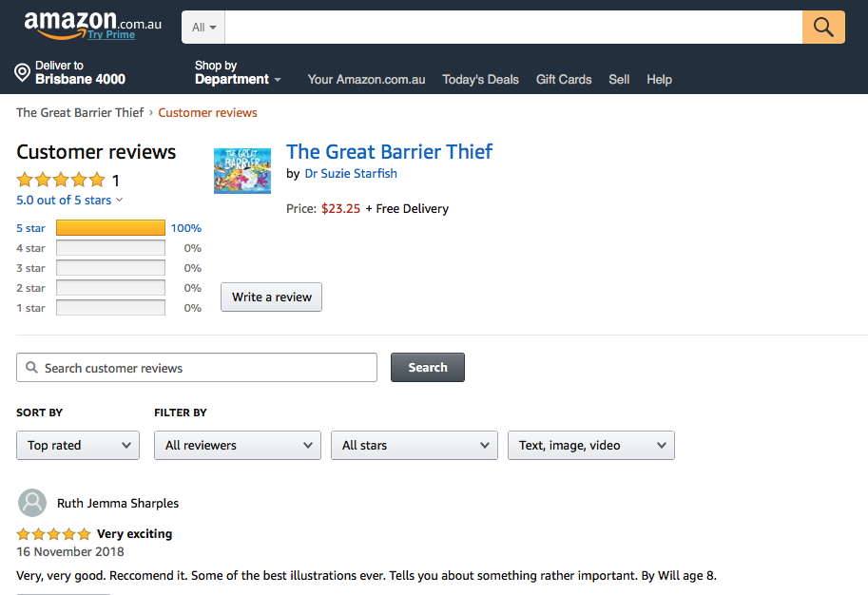The height and width of the screenshot is (595, 868).
Task: Open the All reviewers filter dropdown
Action: (237, 445)
